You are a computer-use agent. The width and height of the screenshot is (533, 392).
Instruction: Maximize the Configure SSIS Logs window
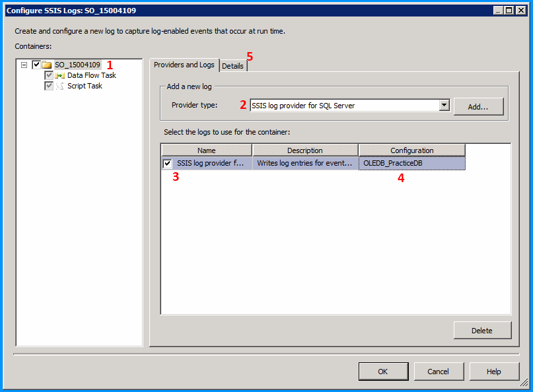pos(509,11)
